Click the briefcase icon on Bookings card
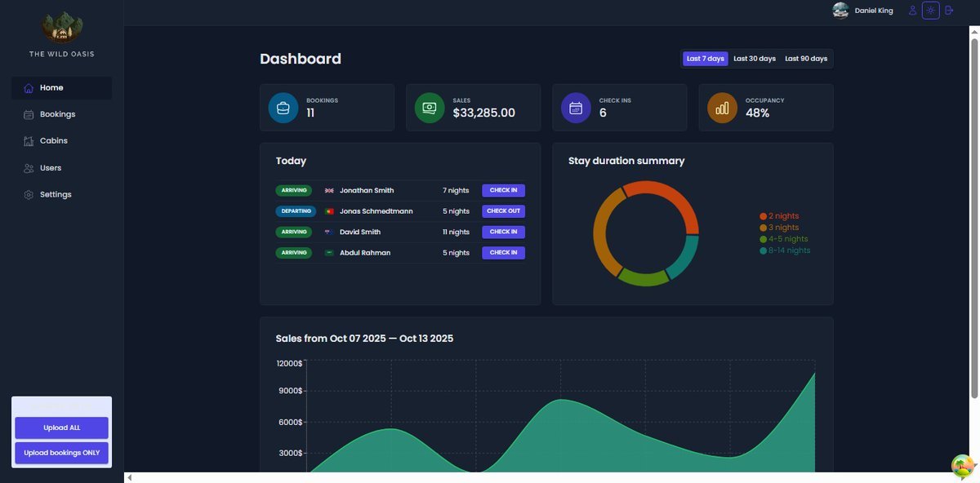 283,108
